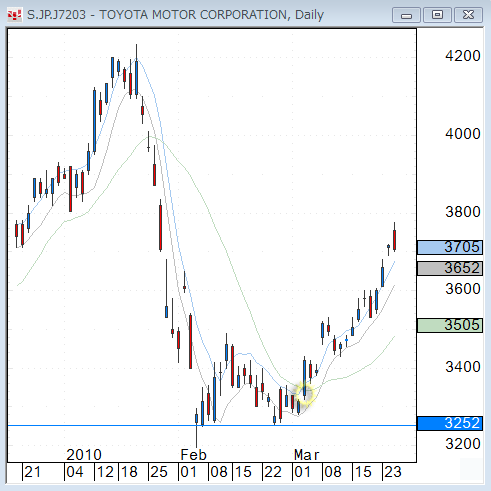Click the yellow circled candle at Mar 01

pyautogui.click(x=304, y=394)
